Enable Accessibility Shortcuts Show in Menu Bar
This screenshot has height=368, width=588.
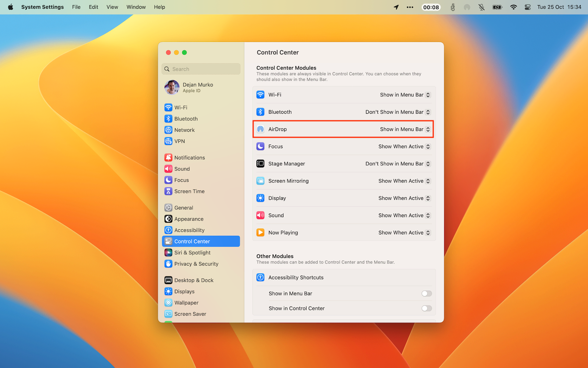(x=426, y=294)
